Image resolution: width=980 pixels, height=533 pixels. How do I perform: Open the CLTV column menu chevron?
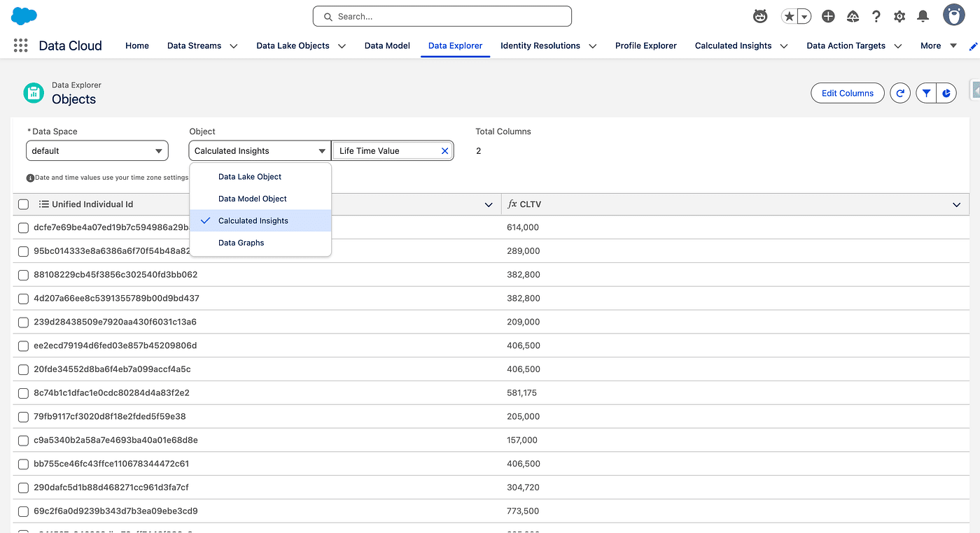pyautogui.click(x=956, y=204)
